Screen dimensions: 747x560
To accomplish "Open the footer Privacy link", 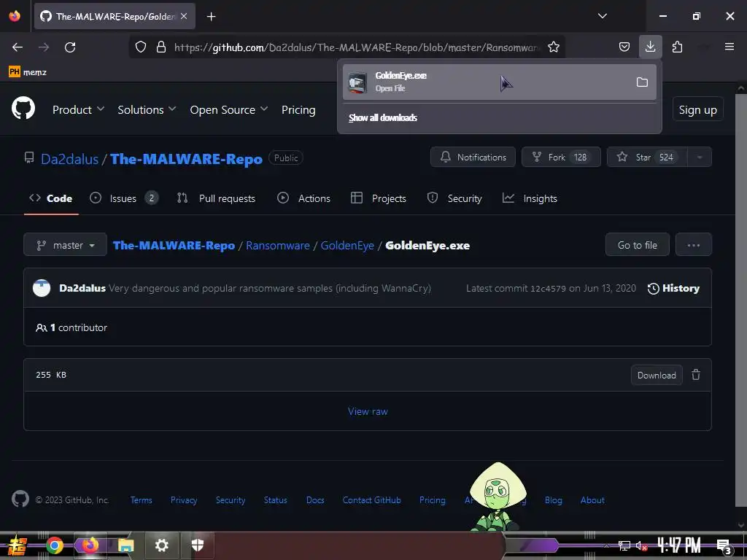I will (184, 500).
